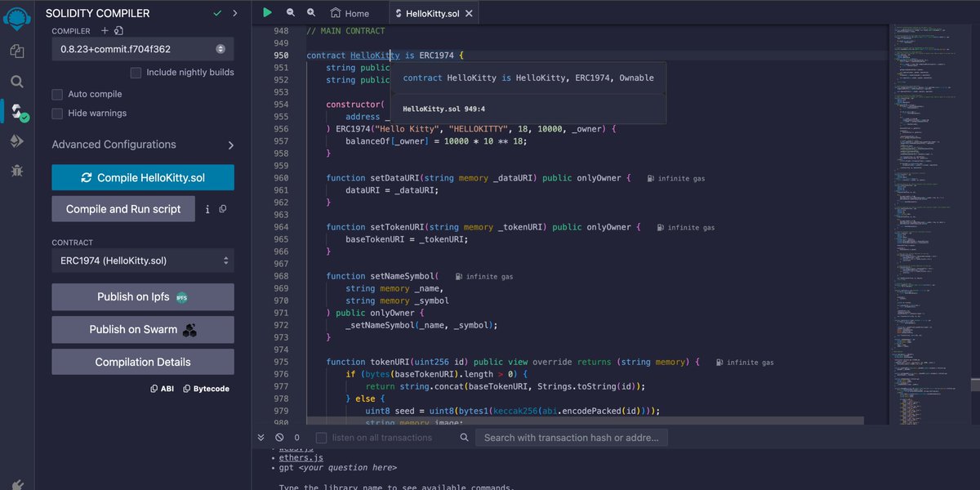
Task: Enable Include nightly builds checkbox
Action: [x=136, y=73]
